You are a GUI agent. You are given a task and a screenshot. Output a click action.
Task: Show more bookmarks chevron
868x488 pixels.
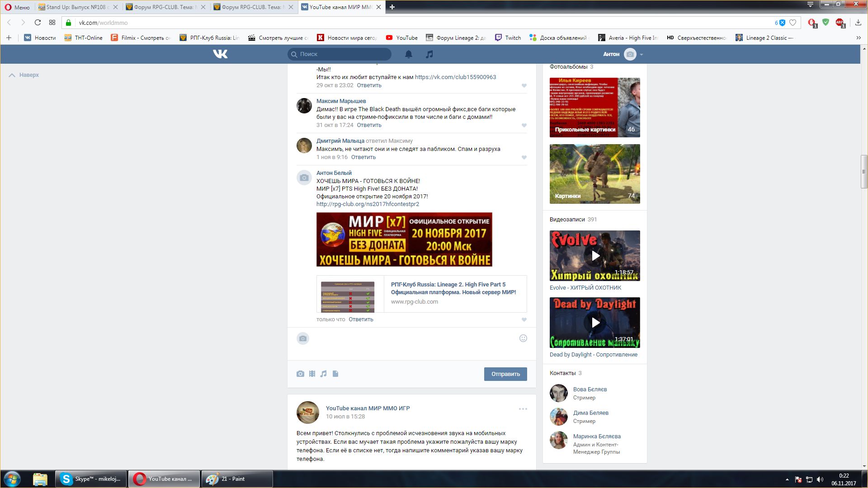click(x=859, y=38)
